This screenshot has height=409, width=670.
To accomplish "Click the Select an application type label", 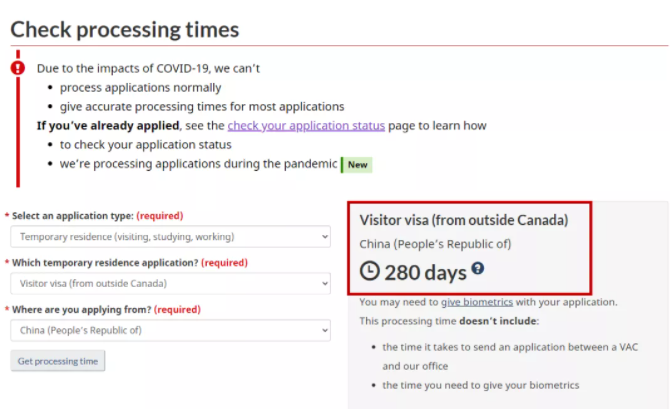I will point(73,216).
